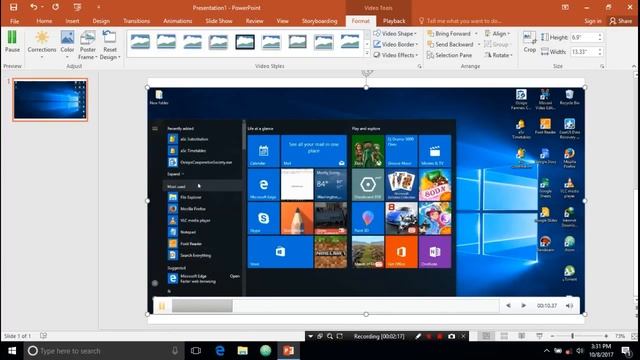Switch to Reading view icon
640x360 pixels.
point(522,336)
